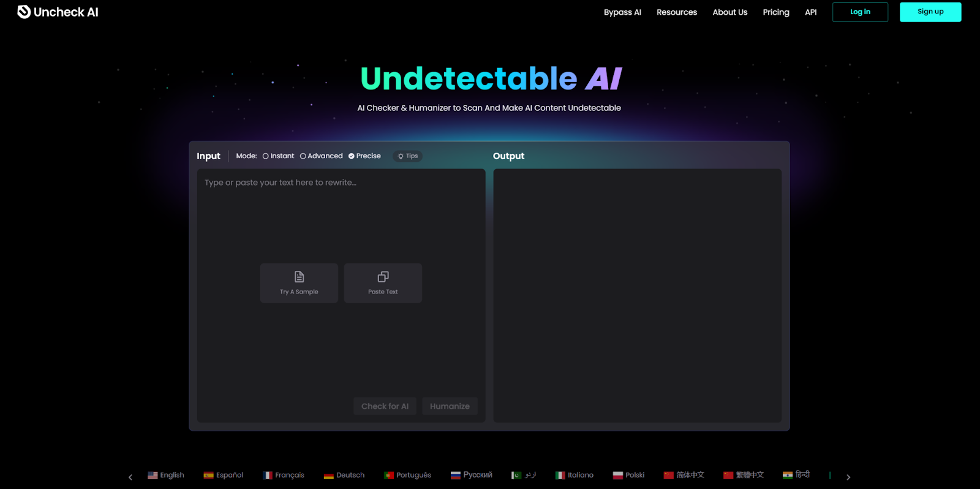Open the Bypass AI menu
The image size is (980, 489).
pyautogui.click(x=622, y=12)
